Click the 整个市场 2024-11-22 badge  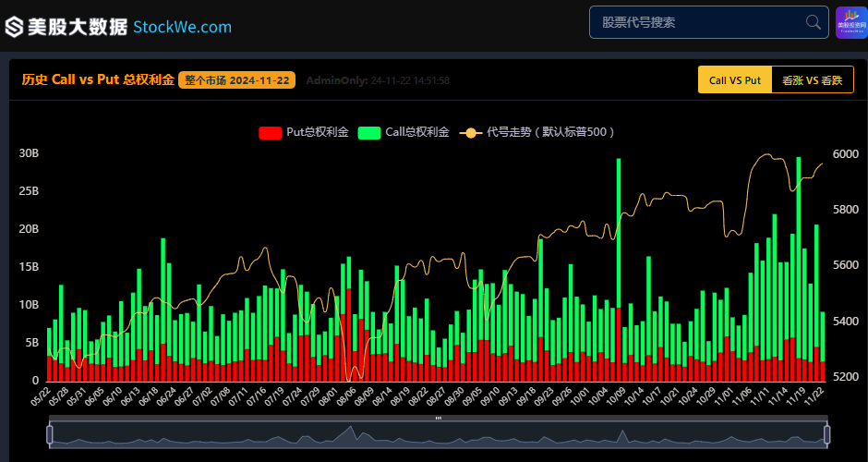[237, 80]
